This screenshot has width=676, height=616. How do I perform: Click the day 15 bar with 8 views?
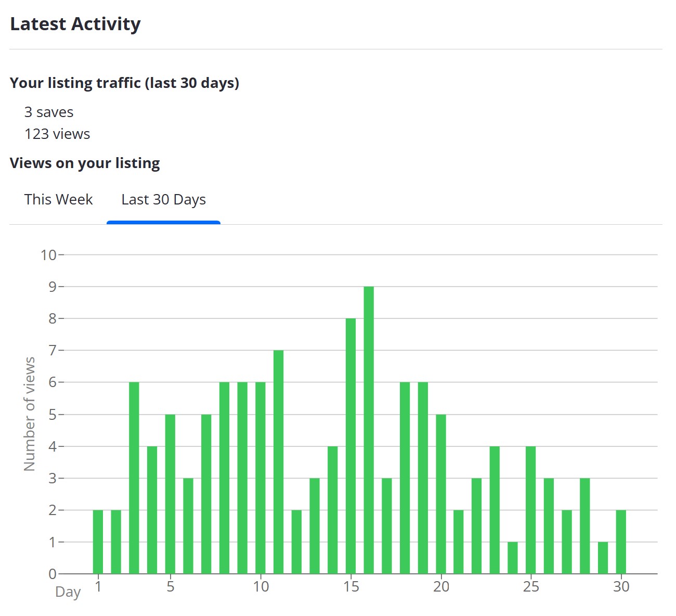pos(350,446)
